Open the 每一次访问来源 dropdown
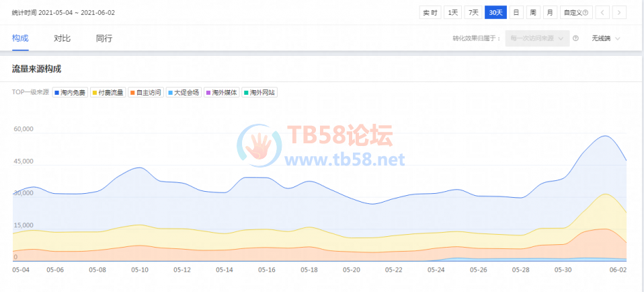 click(537, 38)
